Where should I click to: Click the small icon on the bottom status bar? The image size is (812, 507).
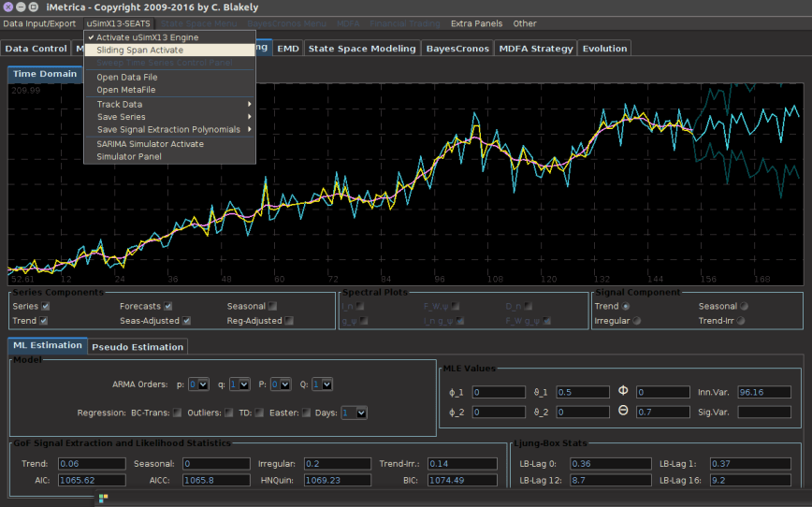[103, 499]
